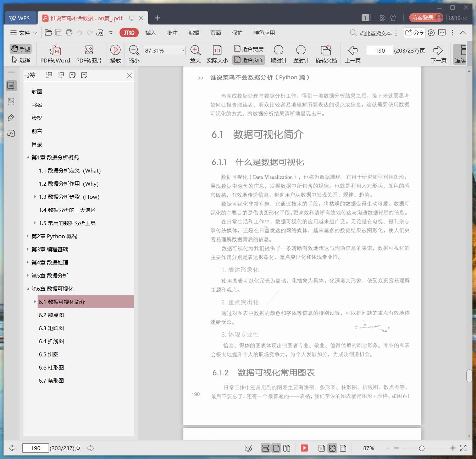Click status bar zoom minus button
Viewport: 476px width, 459px height.
point(397,448)
